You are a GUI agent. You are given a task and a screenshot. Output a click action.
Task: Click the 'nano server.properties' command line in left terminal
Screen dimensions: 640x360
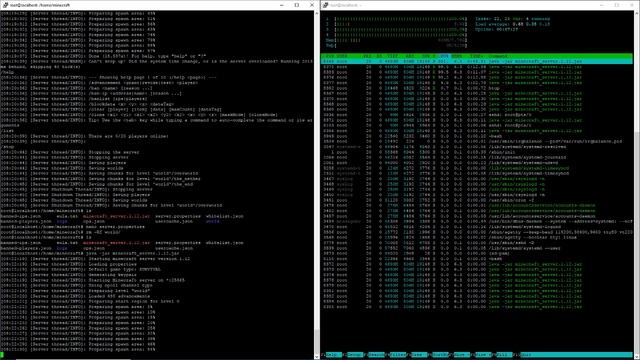[73, 227]
